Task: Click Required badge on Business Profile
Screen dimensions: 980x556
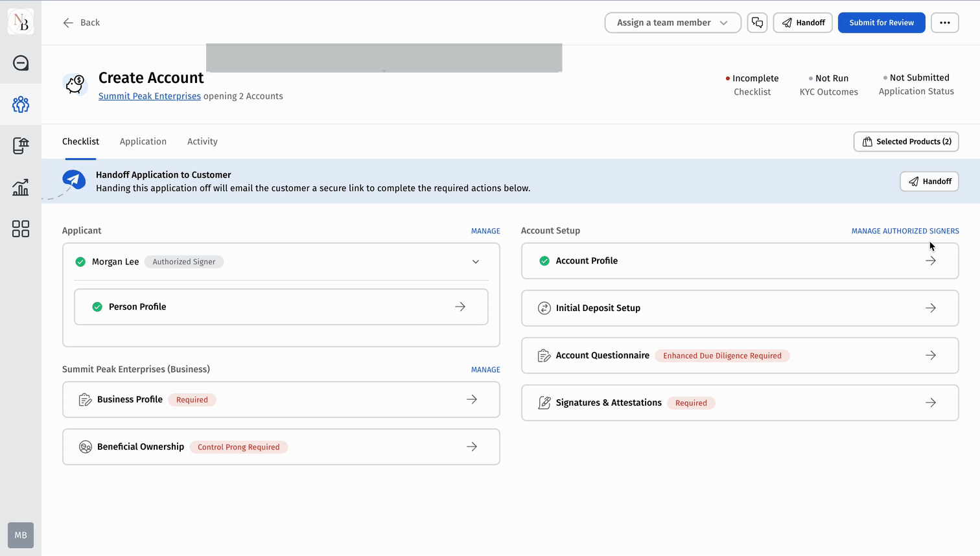Action: [192, 400]
